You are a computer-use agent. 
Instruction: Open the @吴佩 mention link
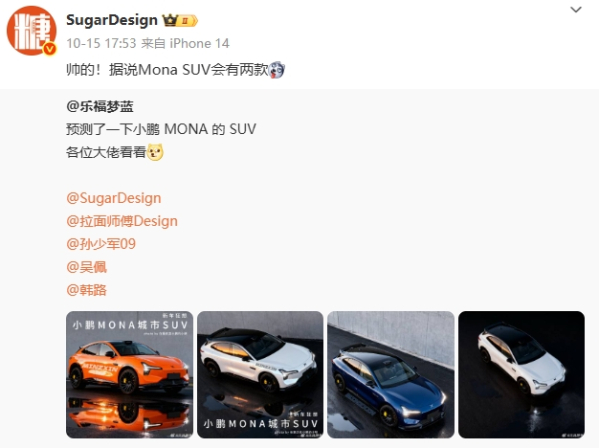pyautogui.click(x=86, y=267)
